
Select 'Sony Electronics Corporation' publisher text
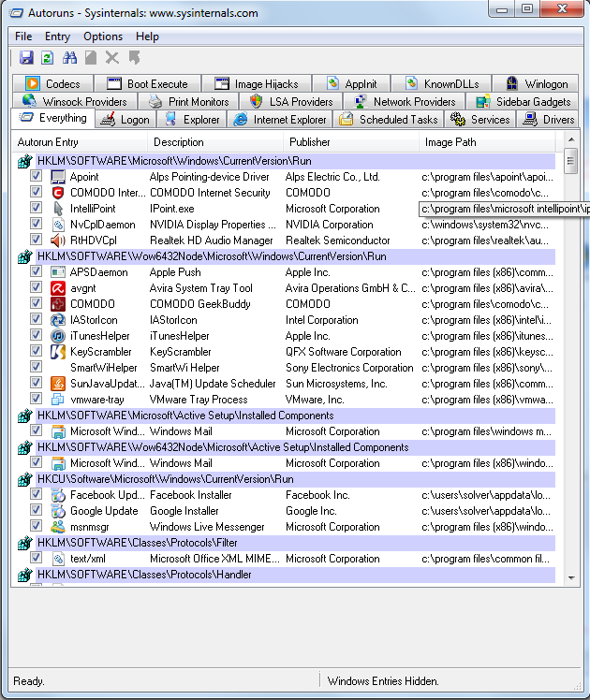349,368
